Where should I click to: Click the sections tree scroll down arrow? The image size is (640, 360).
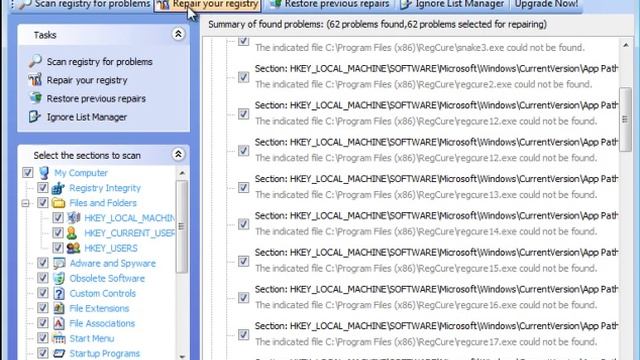[x=182, y=356]
